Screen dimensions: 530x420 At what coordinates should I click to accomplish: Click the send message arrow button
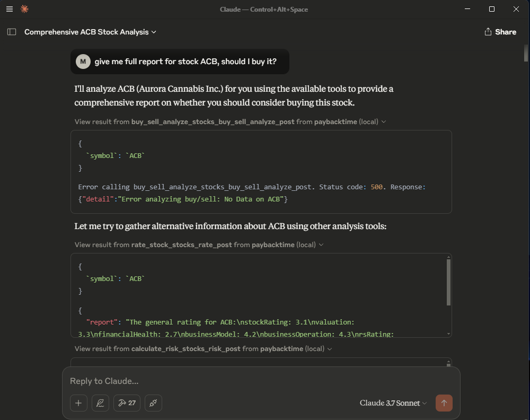[x=444, y=403]
